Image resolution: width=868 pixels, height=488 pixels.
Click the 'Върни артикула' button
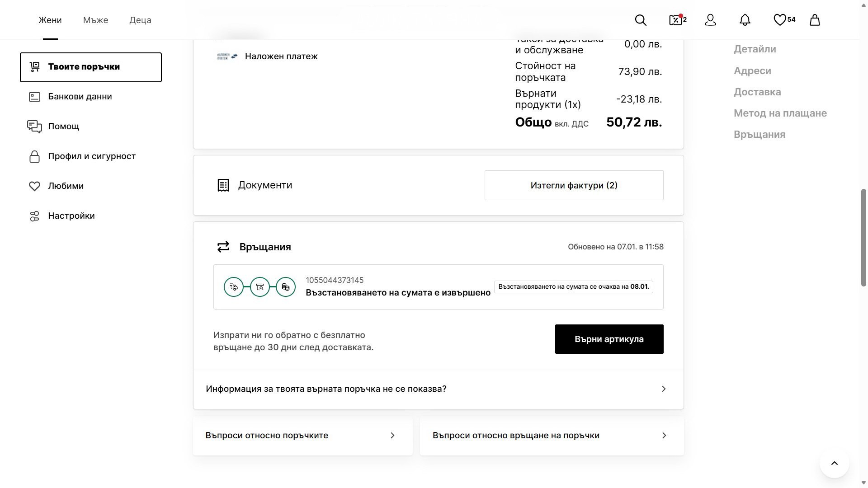pos(609,339)
